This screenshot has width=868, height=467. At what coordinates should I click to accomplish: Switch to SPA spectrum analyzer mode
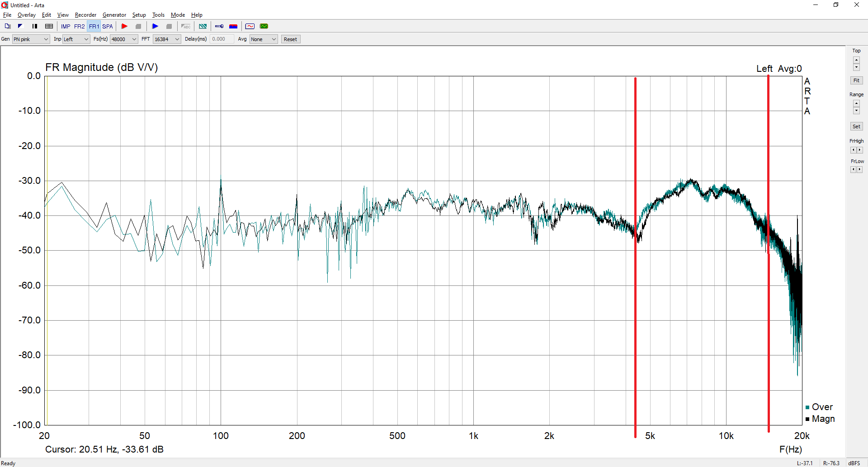(x=108, y=26)
